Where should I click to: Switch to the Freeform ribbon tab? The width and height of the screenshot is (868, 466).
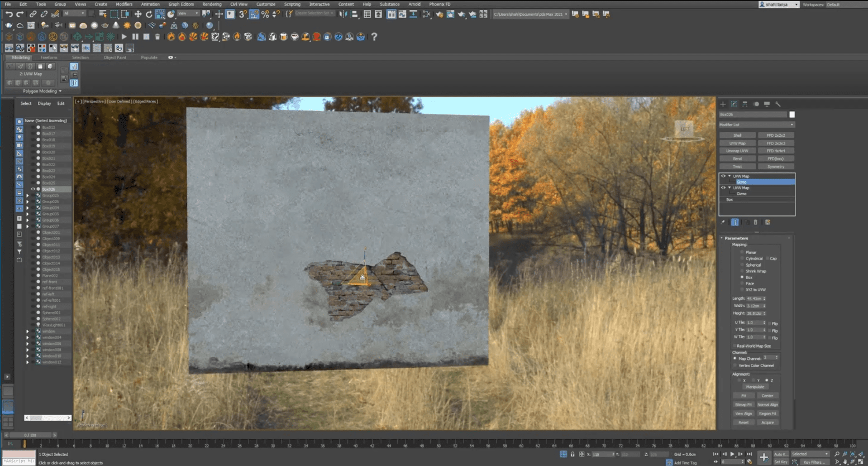[49, 57]
